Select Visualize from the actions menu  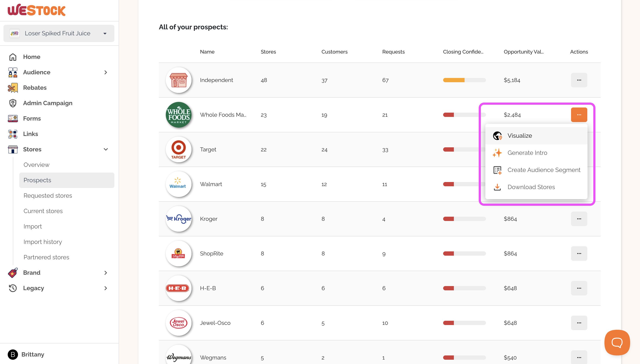click(519, 136)
